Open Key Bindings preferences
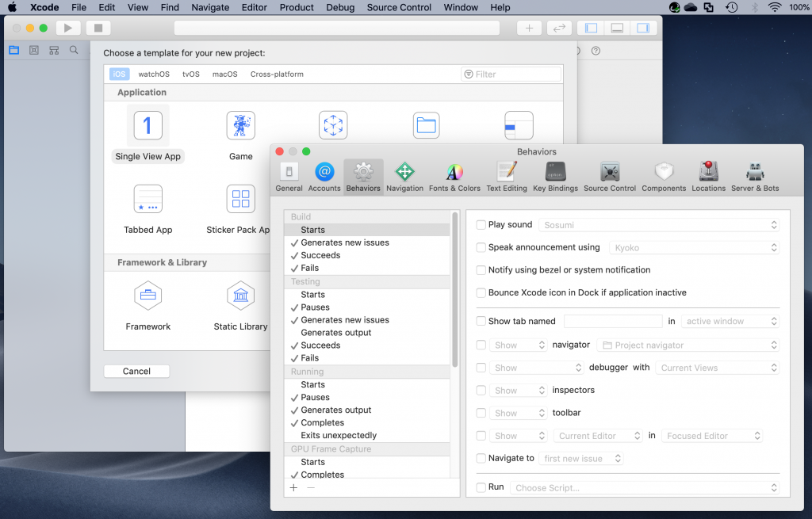 click(x=555, y=177)
